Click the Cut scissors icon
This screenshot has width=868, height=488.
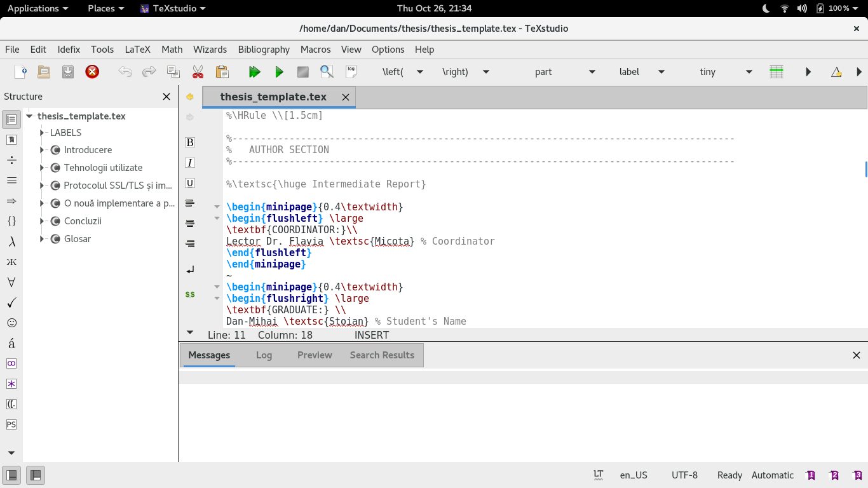(198, 72)
